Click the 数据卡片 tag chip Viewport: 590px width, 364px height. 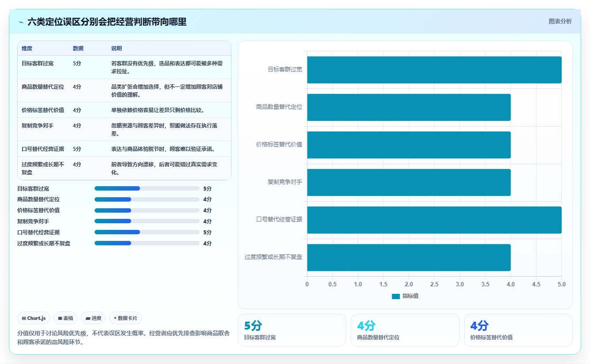[125, 318]
